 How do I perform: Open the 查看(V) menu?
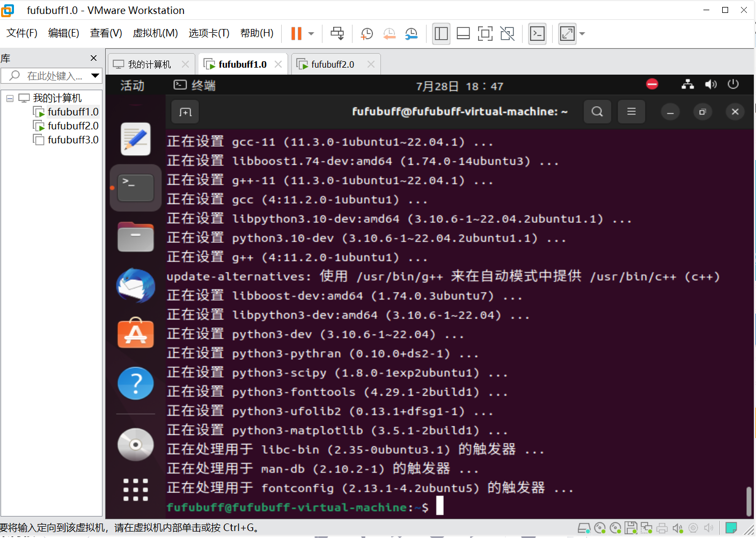pos(106,33)
